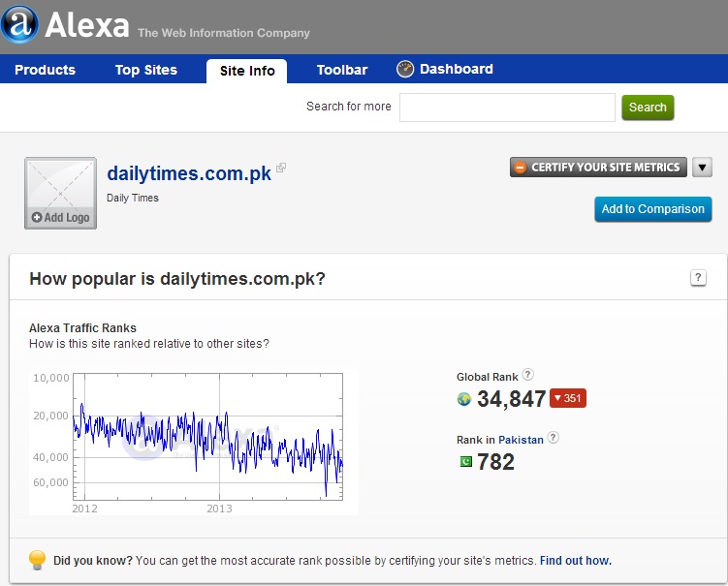Click the Dashboard gauge icon
Viewport: 728px width, 586px height.
405,69
